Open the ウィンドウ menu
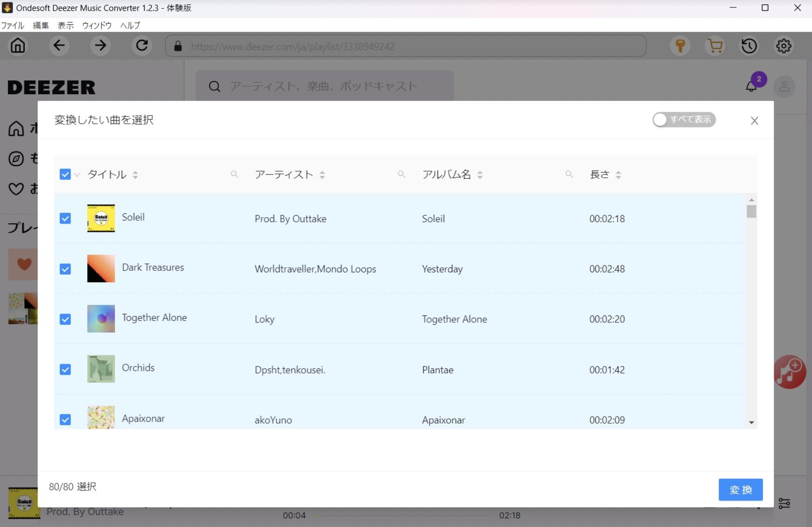Image resolution: width=812 pixels, height=527 pixels. tap(97, 26)
